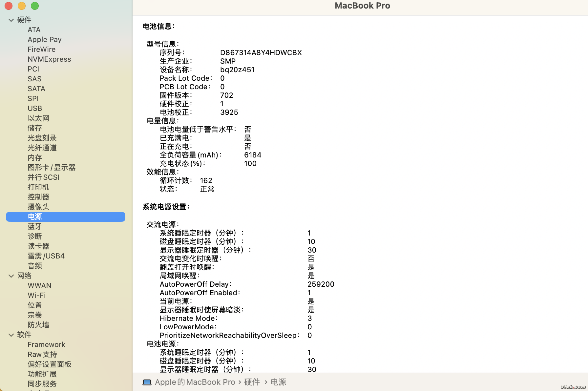Image resolution: width=588 pixels, height=391 pixels.
Task: Click the battery serial number value
Action: tap(261, 52)
